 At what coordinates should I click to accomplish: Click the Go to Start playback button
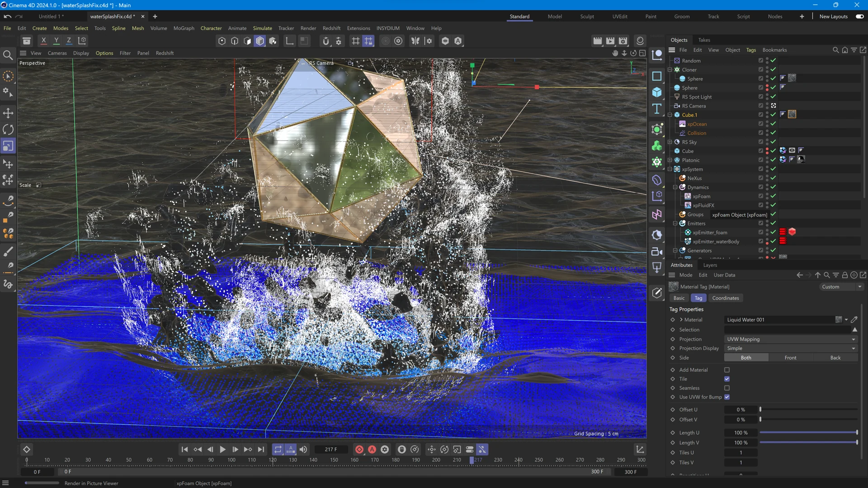click(184, 450)
